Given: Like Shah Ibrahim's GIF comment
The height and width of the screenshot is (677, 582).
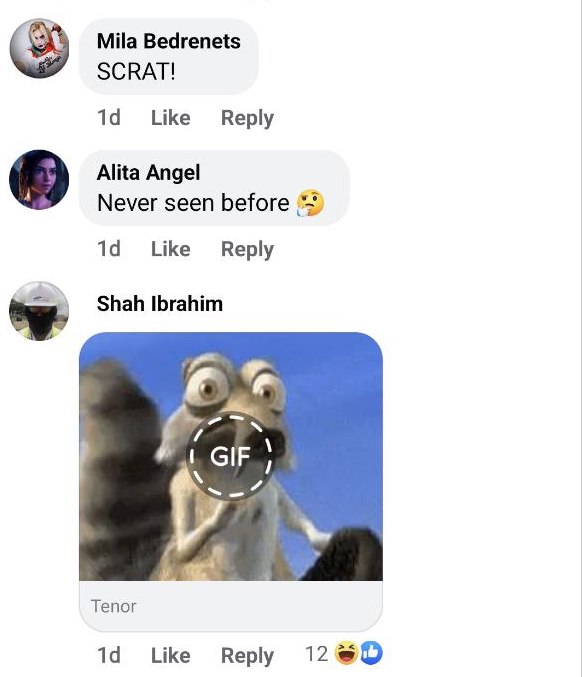Looking at the screenshot, I should (x=171, y=655).
